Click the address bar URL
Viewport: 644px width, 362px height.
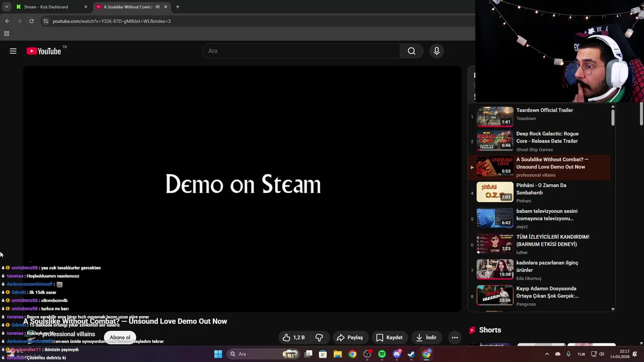pos(112,21)
